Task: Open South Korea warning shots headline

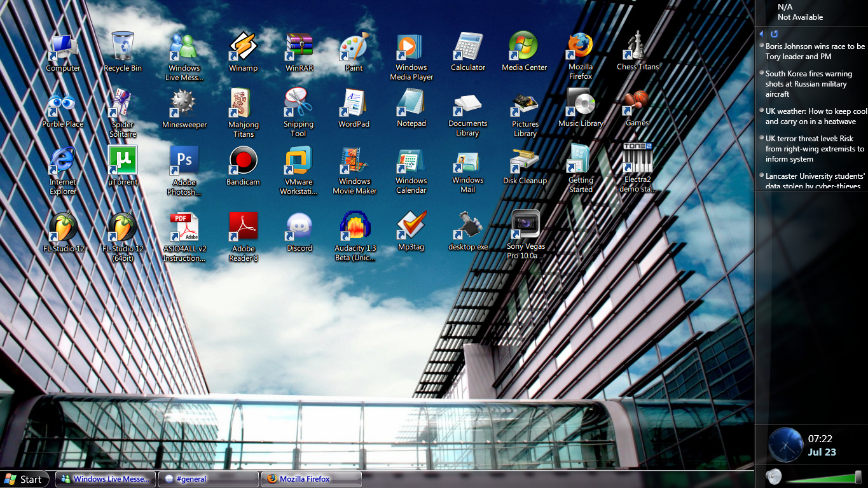Action: point(809,84)
